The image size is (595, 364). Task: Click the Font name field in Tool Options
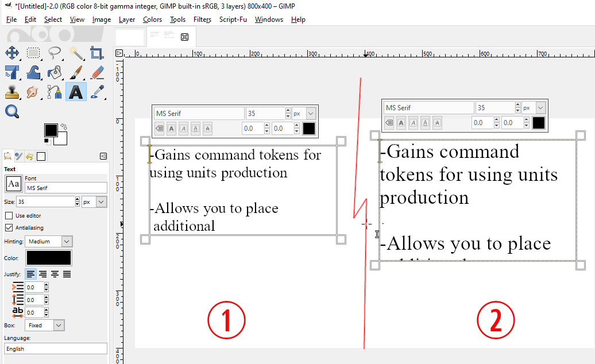(x=66, y=188)
